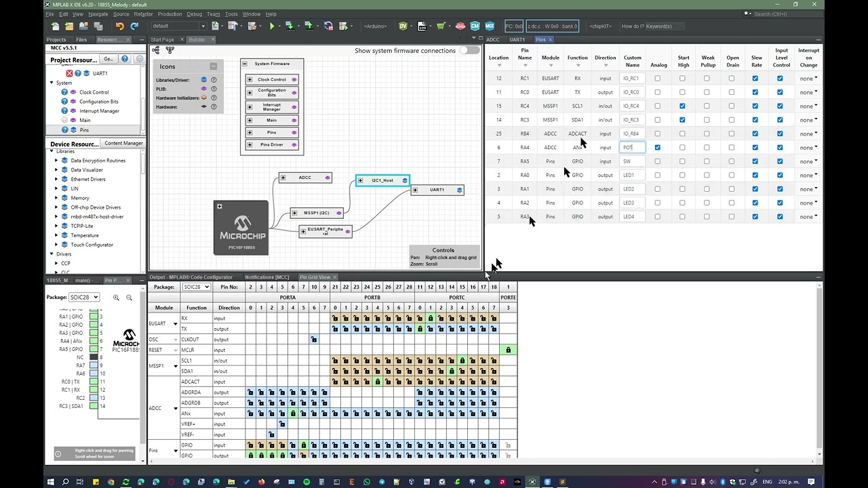Open the MSSP1 module dropdown arrow in pin grid
The height and width of the screenshot is (488, 868).
[x=175, y=366]
